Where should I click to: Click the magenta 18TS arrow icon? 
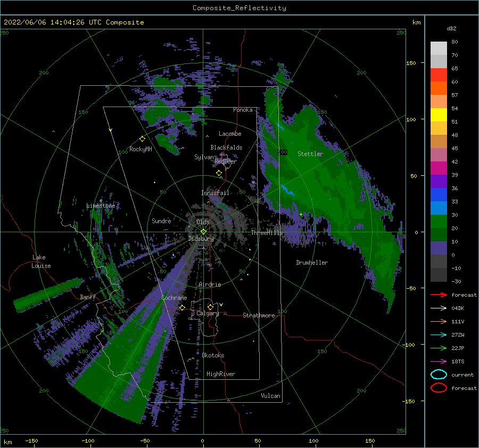pos(439,362)
